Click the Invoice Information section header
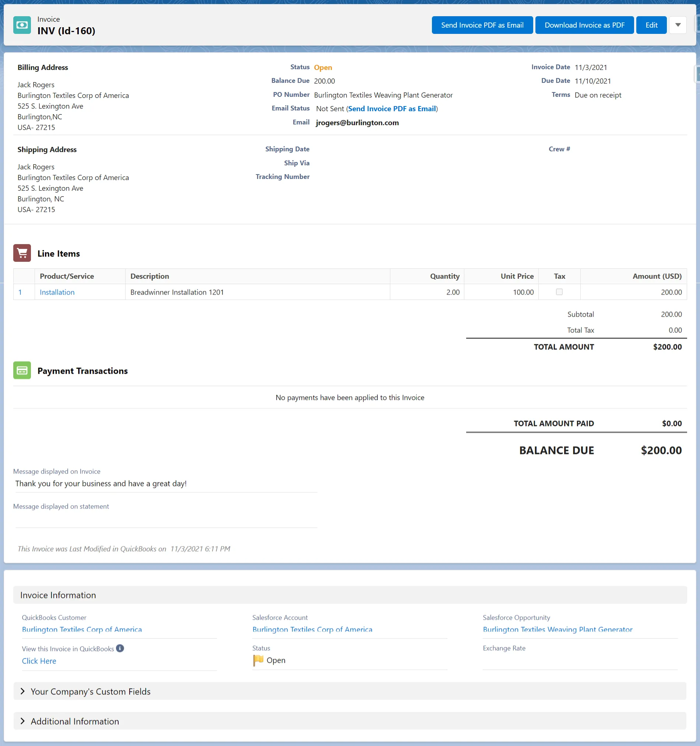700x746 pixels. coord(350,595)
